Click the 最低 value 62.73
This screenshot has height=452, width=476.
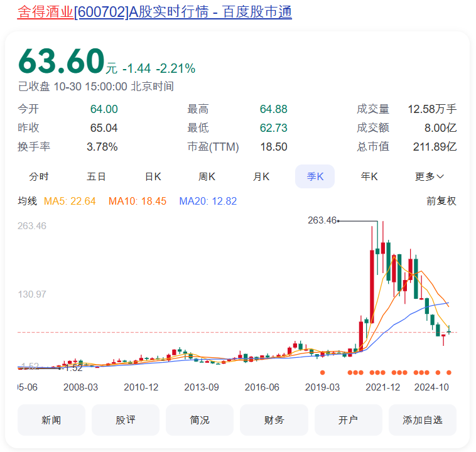pos(274,128)
